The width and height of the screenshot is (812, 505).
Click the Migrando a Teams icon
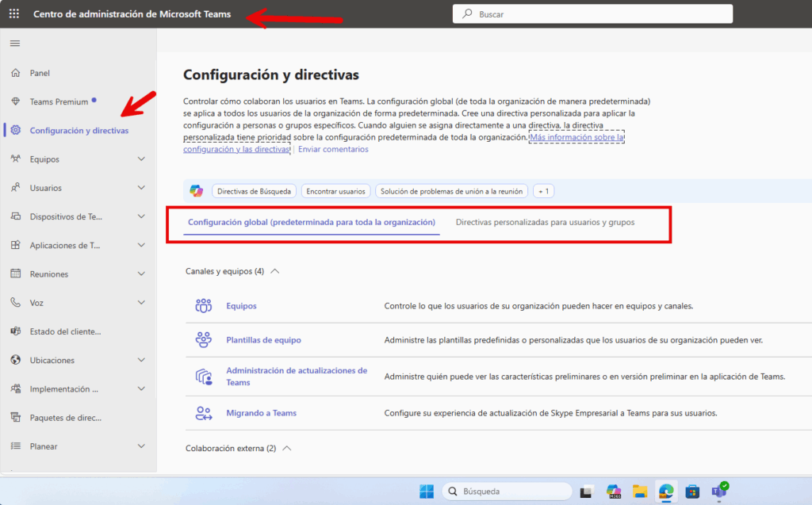coord(204,413)
